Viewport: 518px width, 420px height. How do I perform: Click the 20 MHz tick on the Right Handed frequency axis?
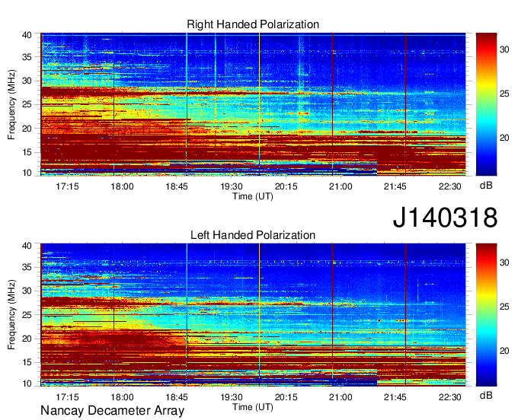27,129
